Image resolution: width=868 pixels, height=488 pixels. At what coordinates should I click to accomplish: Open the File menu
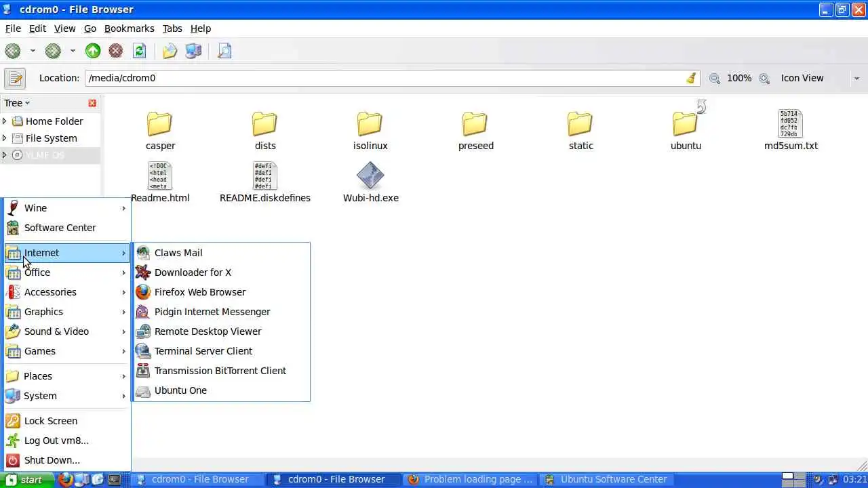tap(13, 28)
